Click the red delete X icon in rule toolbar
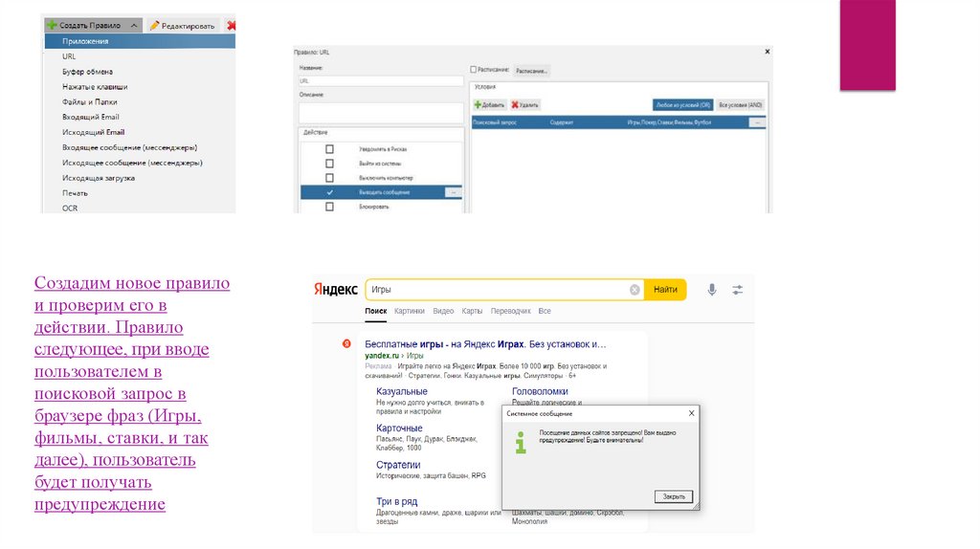Viewport: 980px width, 549px height. click(x=231, y=26)
